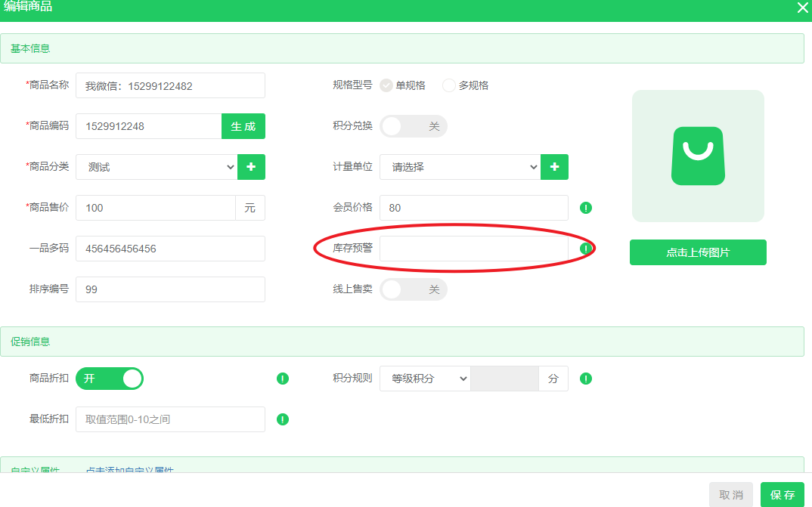Click the 生成 button to generate code
Screen dimensions: 812x507
pyautogui.click(x=243, y=126)
